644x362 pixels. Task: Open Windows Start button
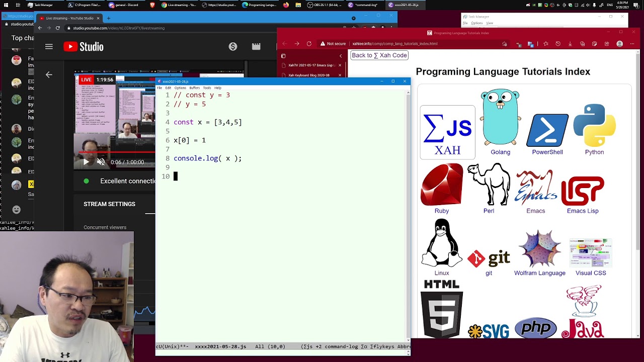click(5, 5)
